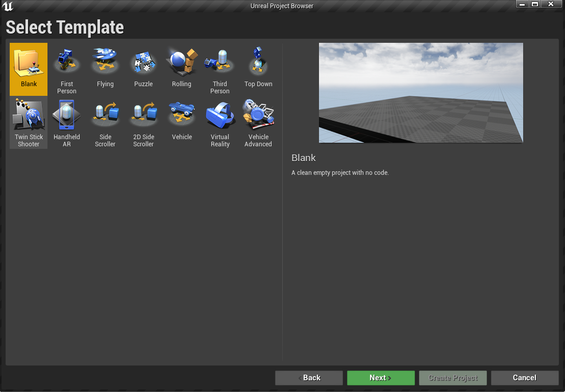Select the Vehicle Advanced template
This screenshot has width=565, height=392.
(x=258, y=122)
